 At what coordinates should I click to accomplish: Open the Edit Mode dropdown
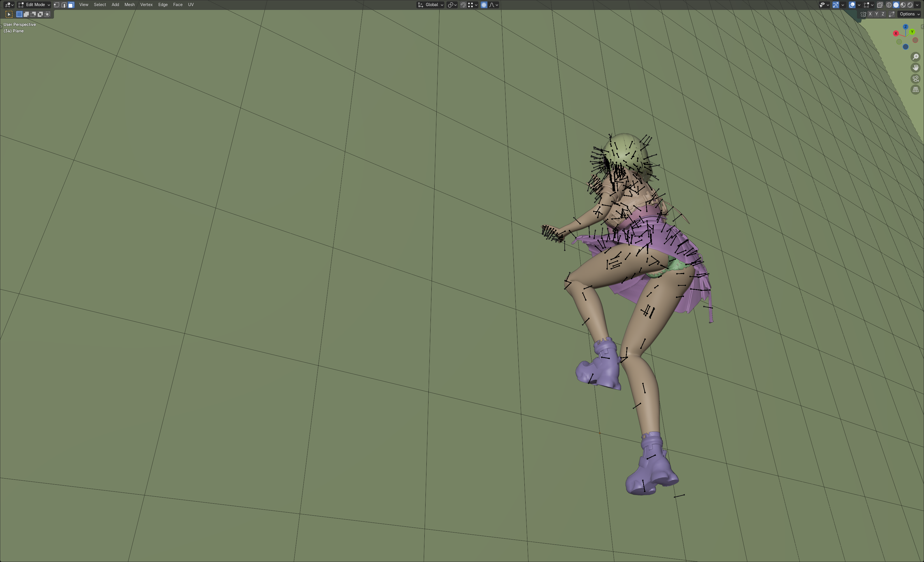point(34,5)
